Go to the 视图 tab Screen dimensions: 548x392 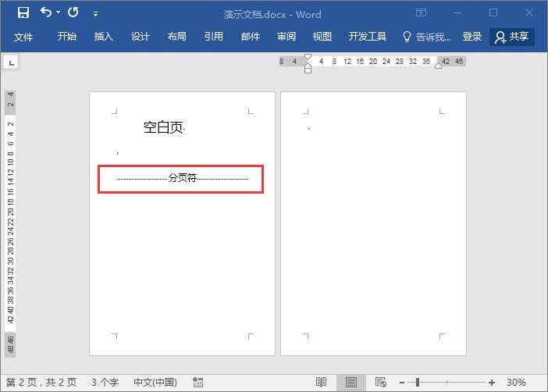(x=322, y=37)
